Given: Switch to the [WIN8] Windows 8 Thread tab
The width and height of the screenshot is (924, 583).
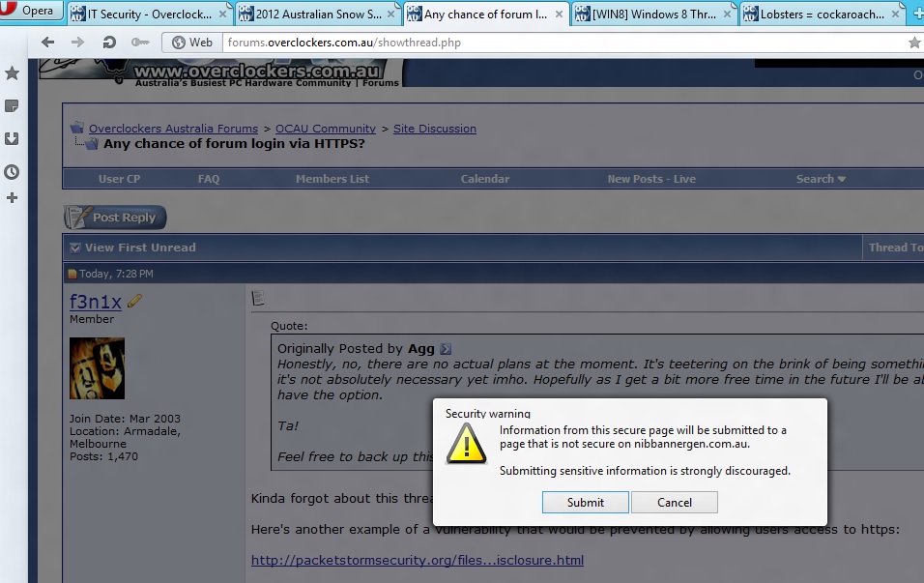Looking at the screenshot, I should tap(654, 15).
